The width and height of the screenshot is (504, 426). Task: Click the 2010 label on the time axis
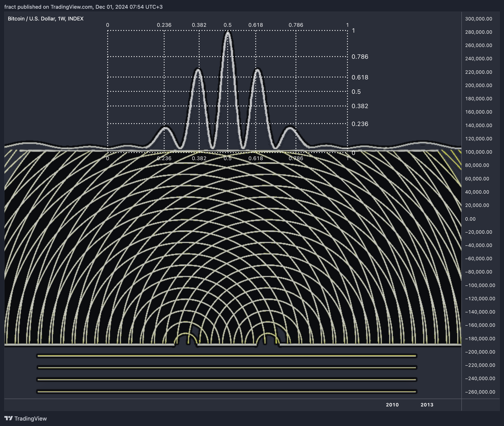(x=392, y=405)
